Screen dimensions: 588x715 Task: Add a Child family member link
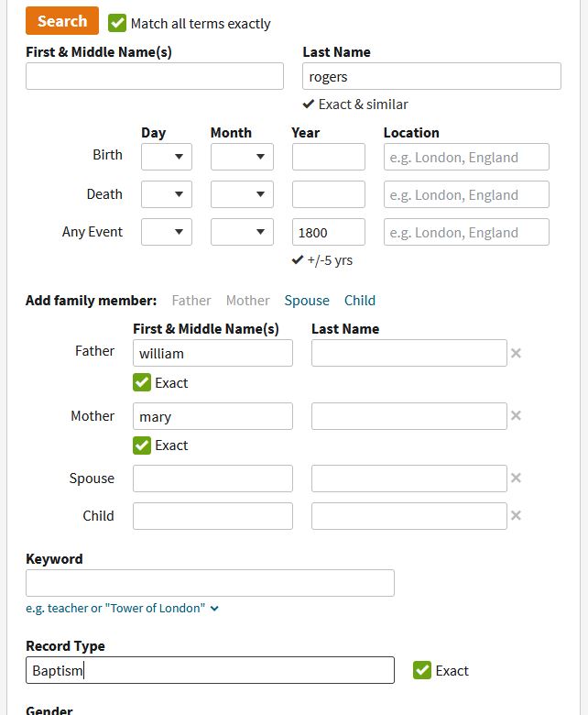360,301
